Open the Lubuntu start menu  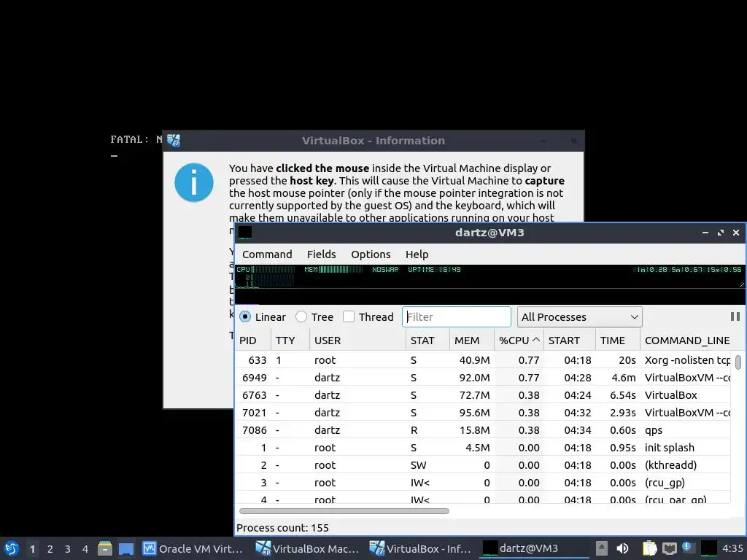[12, 548]
